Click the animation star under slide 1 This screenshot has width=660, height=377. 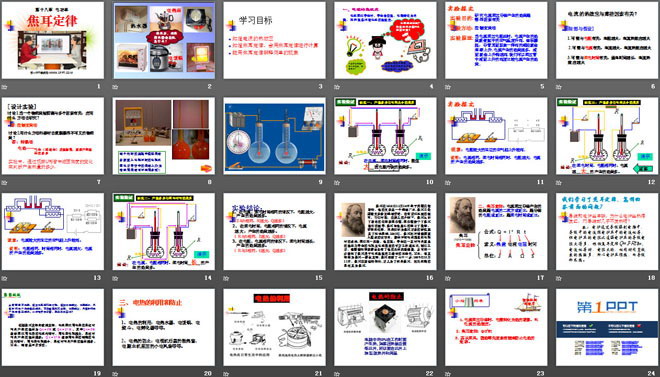click(4, 87)
